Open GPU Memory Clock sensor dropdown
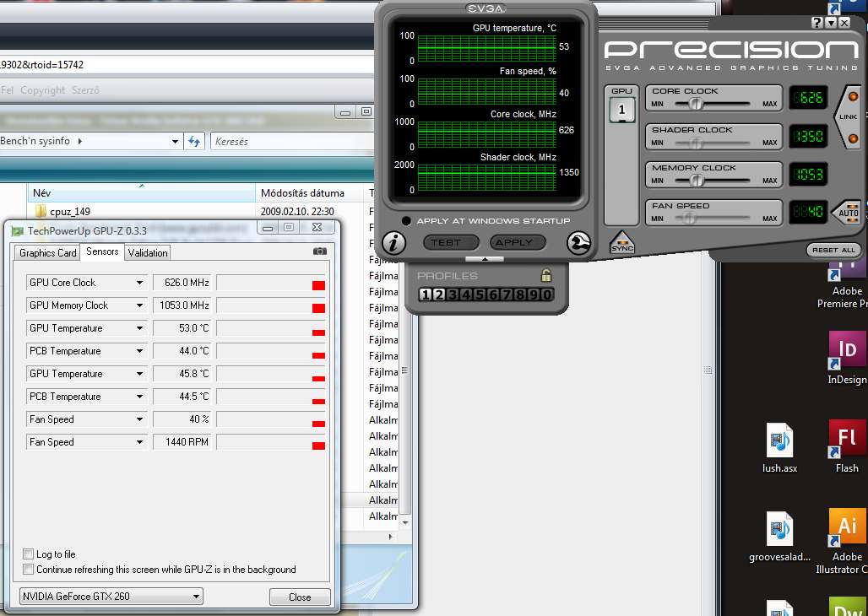 [139, 305]
